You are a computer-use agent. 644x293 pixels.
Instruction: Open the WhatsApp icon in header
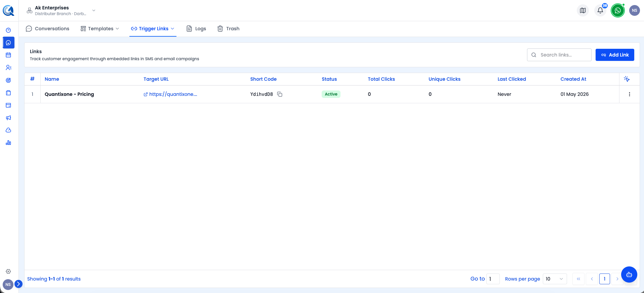click(618, 10)
